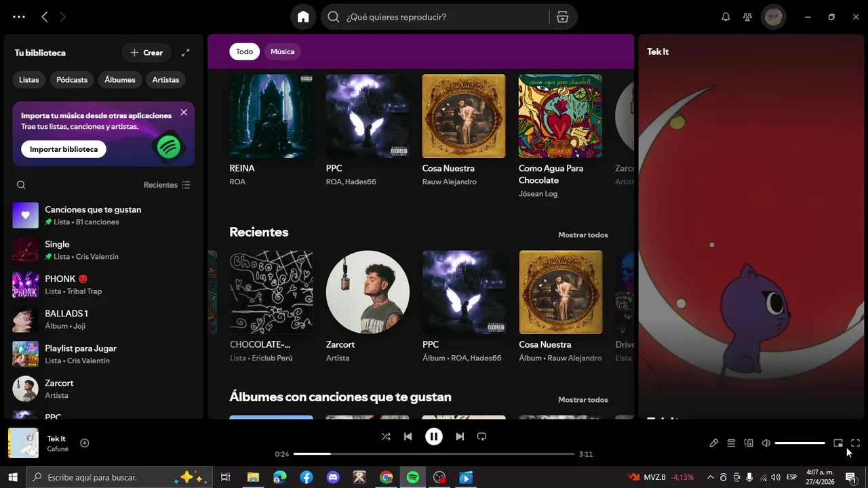The width and height of the screenshot is (868, 488).
Task: Open BALLADS 1 album in library
Action: pyautogui.click(x=104, y=319)
